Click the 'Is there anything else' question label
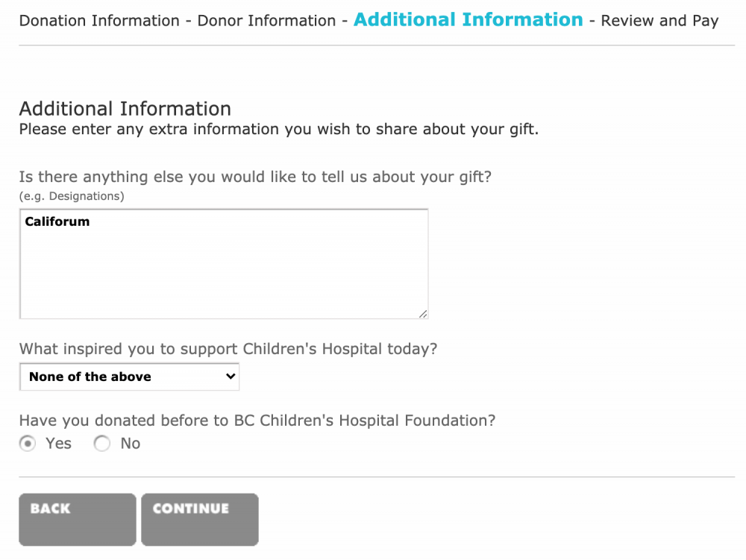This screenshot has height=560, width=746. click(x=255, y=177)
